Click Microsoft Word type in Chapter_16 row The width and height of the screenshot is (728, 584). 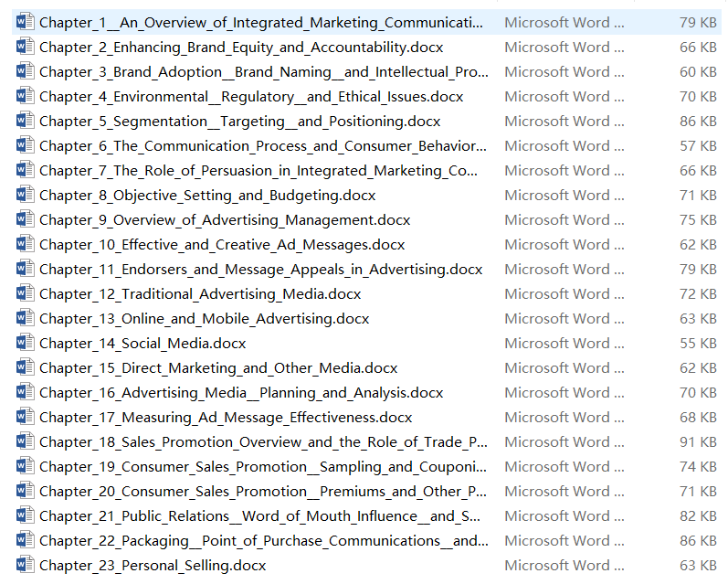(x=564, y=392)
